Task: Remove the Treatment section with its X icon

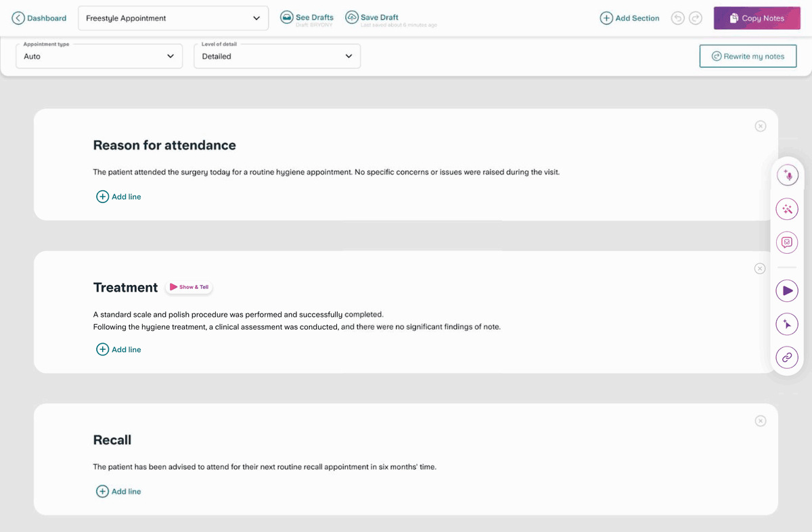Action: (760, 269)
